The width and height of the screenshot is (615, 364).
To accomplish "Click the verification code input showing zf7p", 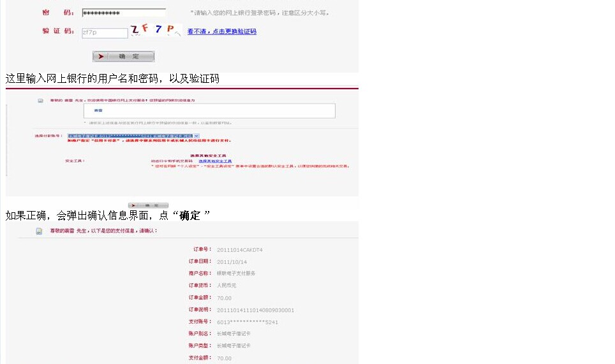I will pyautogui.click(x=105, y=33).
